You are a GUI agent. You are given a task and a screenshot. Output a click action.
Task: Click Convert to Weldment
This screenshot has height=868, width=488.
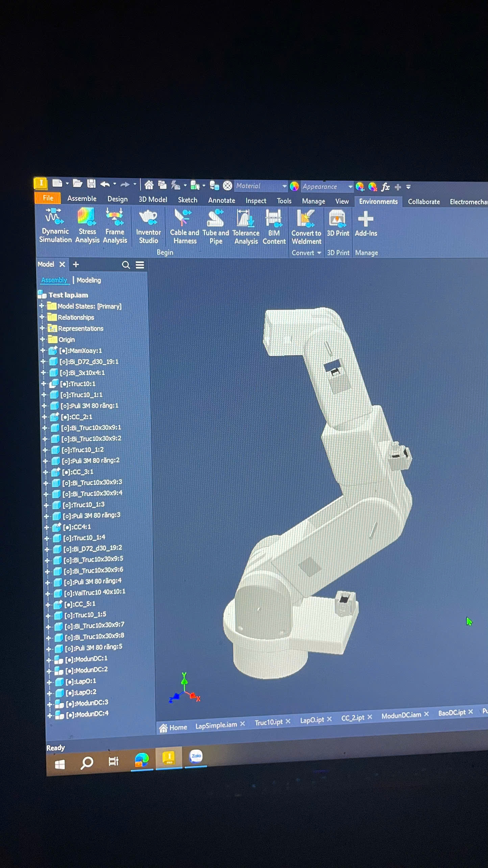point(306,227)
